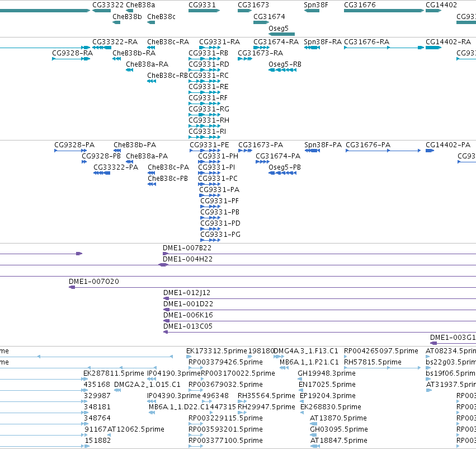Image resolution: width=476 pixels, height=449 pixels.
Task: Open transcript CG9331-RA
Action: (x=219, y=42)
